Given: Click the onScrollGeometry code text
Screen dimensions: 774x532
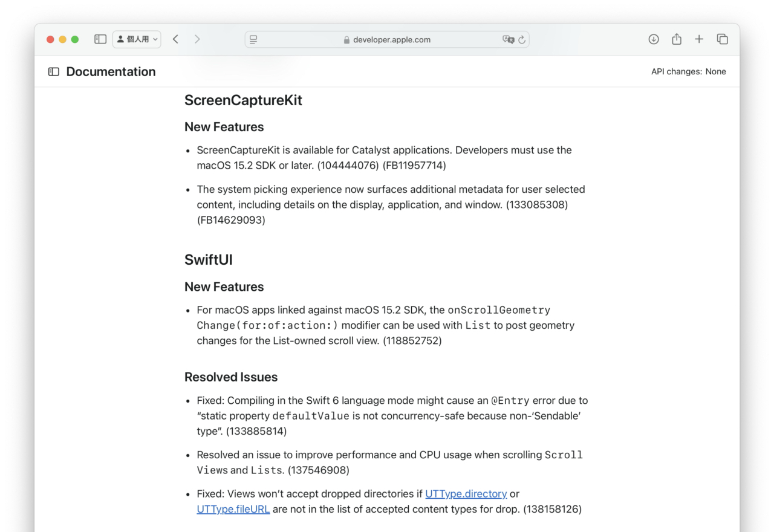Looking at the screenshot, I should tap(499, 310).
